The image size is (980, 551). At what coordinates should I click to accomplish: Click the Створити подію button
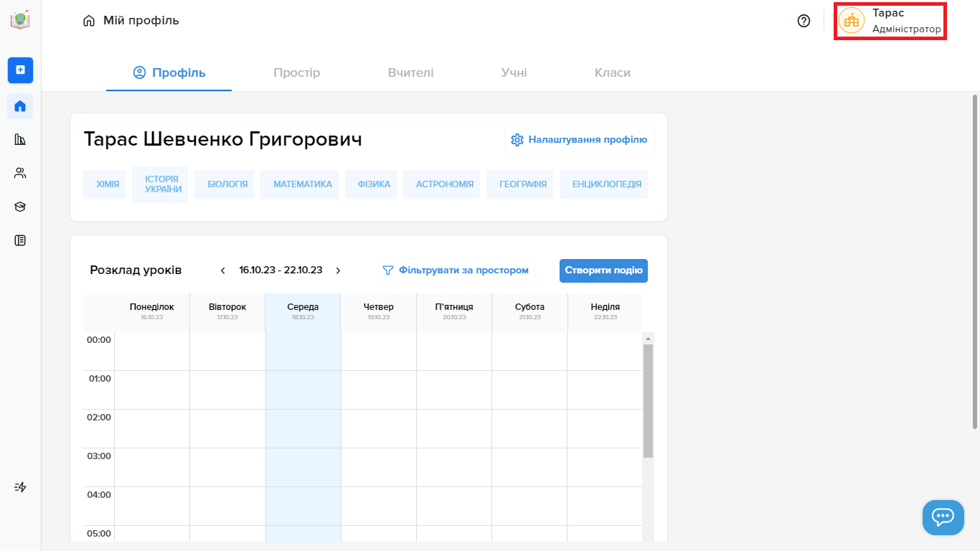(x=603, y=270)
